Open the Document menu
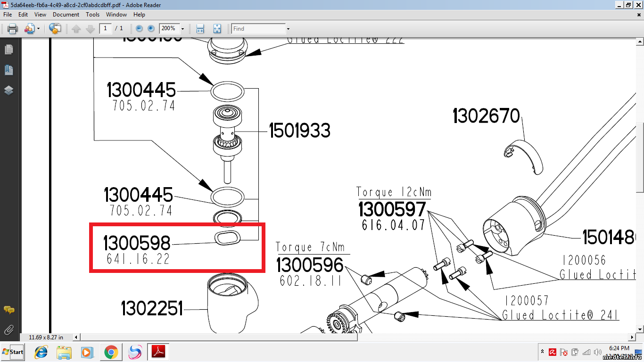Image resolution: width=644 pixels, height=362 pixels. click(66, 15)
